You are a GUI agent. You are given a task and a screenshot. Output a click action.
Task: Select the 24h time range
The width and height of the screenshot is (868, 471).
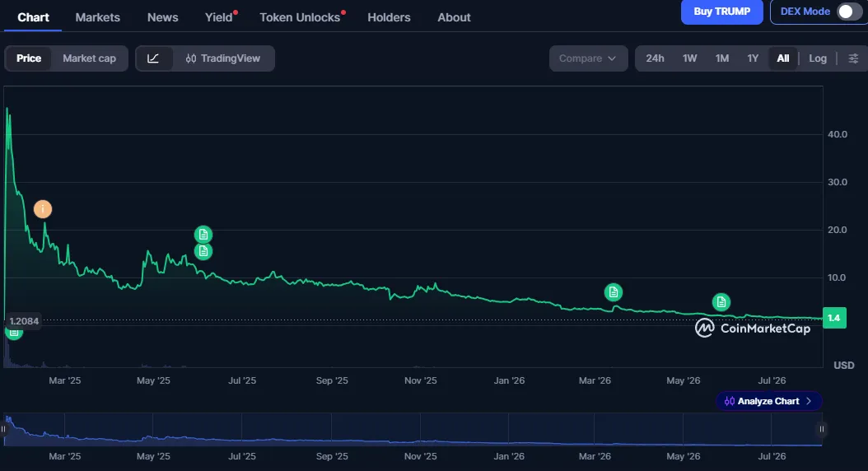click(x=655, y=58)
